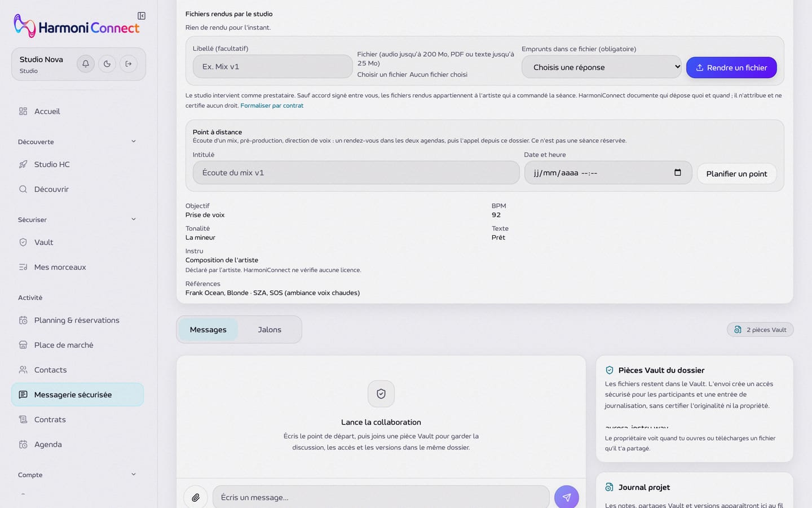Go to Découvrir in sidebar

tap(77, 189)
